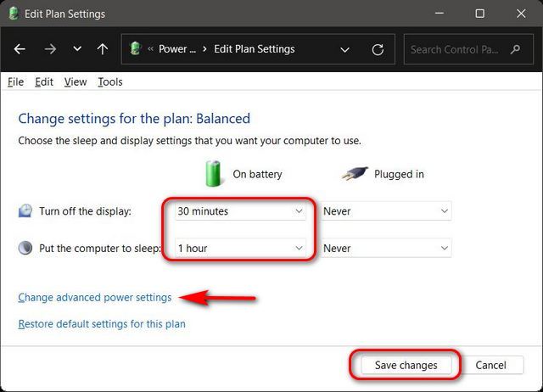
Task: Click Restore default settings for this plan
Action: click(102, 324)
